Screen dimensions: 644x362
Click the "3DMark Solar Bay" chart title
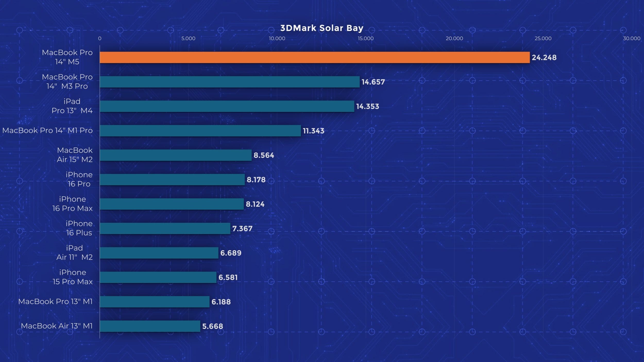tap(322, 28)
